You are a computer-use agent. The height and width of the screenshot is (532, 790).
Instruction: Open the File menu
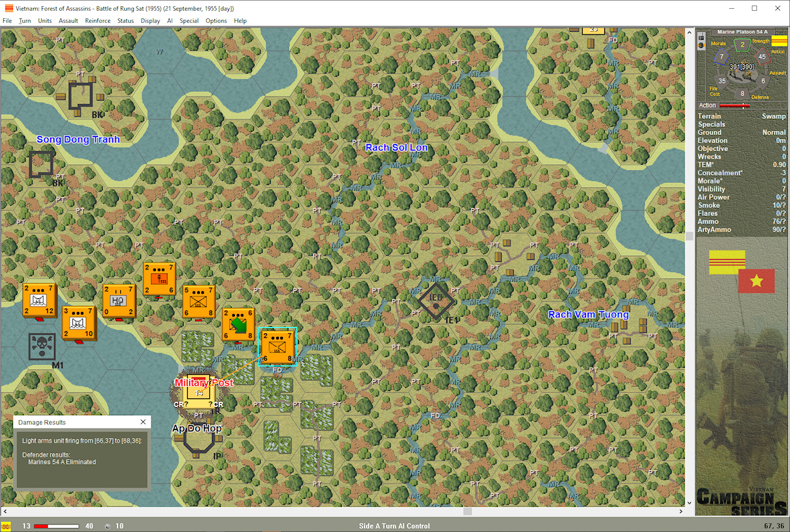pyautogui.click(x=7, y=21)
